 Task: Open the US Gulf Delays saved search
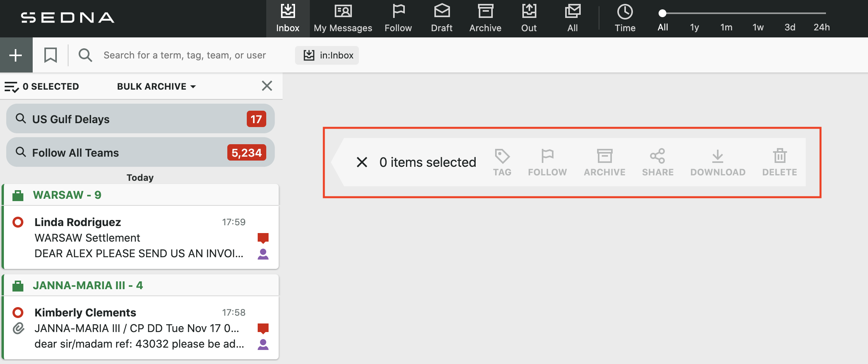[x=140, y=119]
